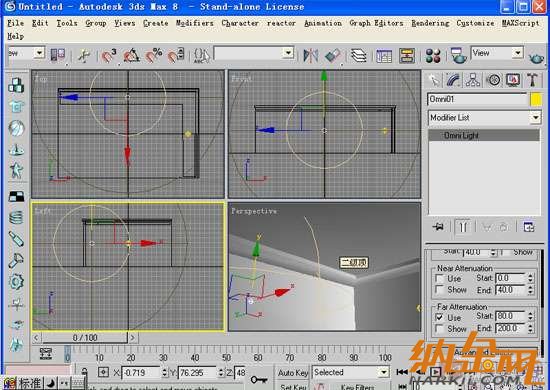
Task: Open the Selected key filter dropdown
Action: tap(384, 372)
